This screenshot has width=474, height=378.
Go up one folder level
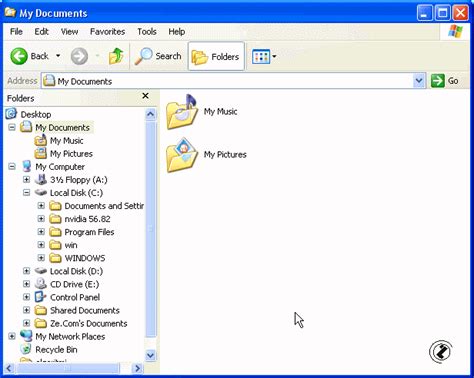[x=116, y=56]
